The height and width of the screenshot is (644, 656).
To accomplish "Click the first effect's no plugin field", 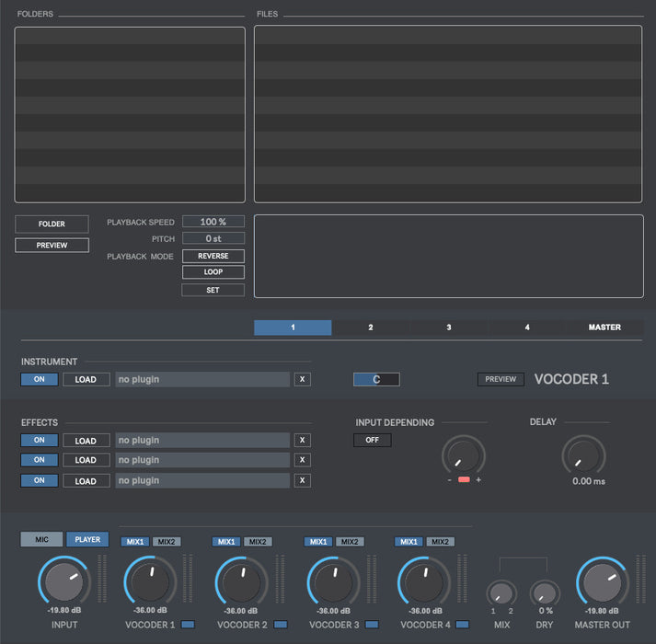I will [202, 440].
